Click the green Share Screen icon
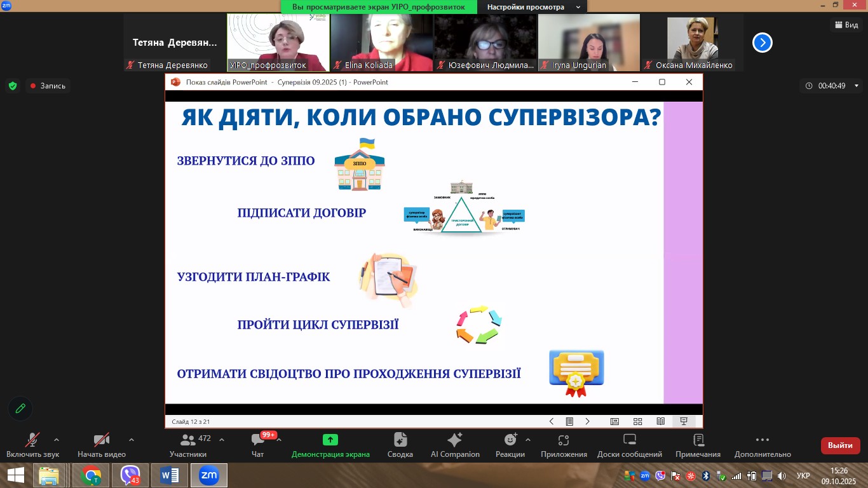868x488 pixels. click(x=330, y=440)
